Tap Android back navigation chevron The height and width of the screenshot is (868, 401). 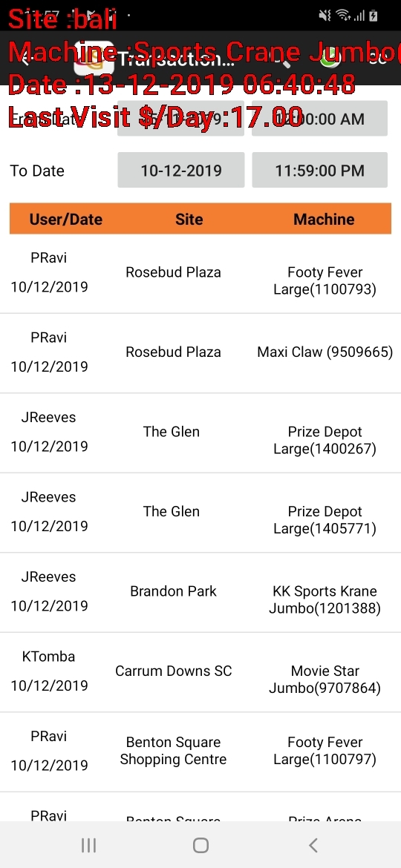coord(313,845)
